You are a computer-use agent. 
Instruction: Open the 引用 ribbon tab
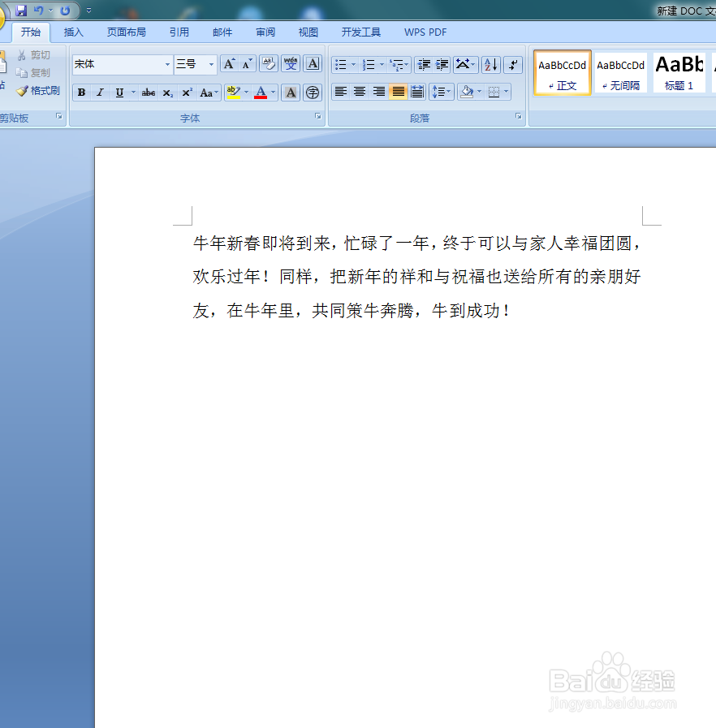click(x=179, y=32)
